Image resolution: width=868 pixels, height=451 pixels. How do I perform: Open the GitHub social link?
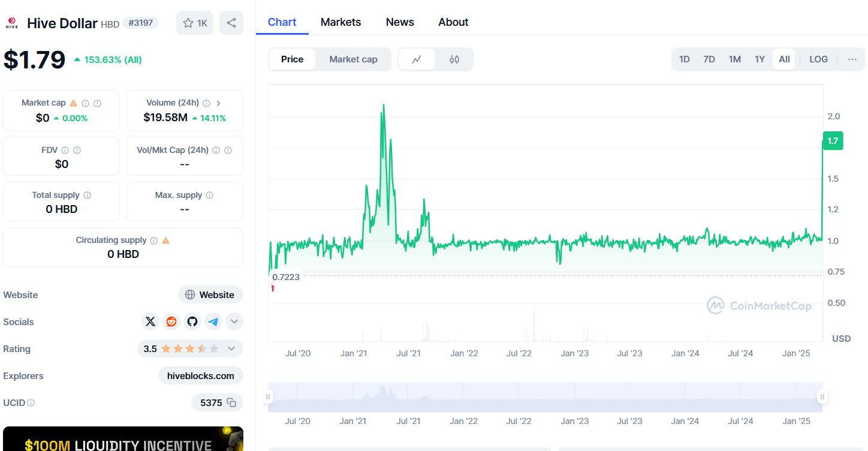click(x=192, y=321)
